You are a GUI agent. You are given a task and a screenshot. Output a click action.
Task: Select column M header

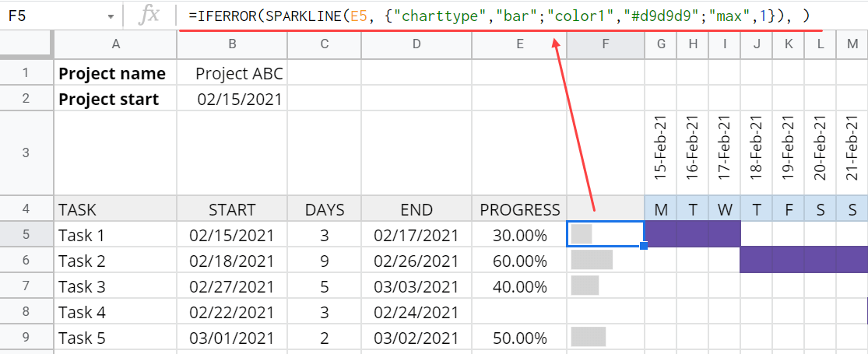(x=852, y=45)
